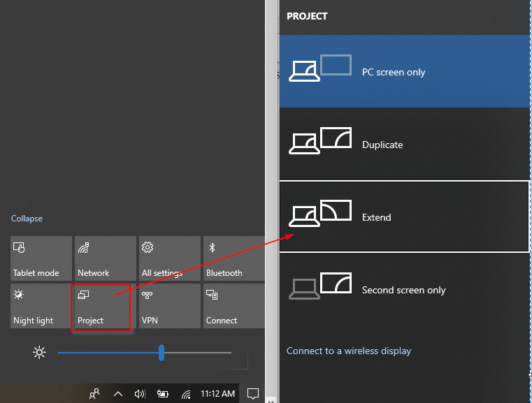Click the screen brightness slider handle

pyautogui.click(x=161, y=353)
